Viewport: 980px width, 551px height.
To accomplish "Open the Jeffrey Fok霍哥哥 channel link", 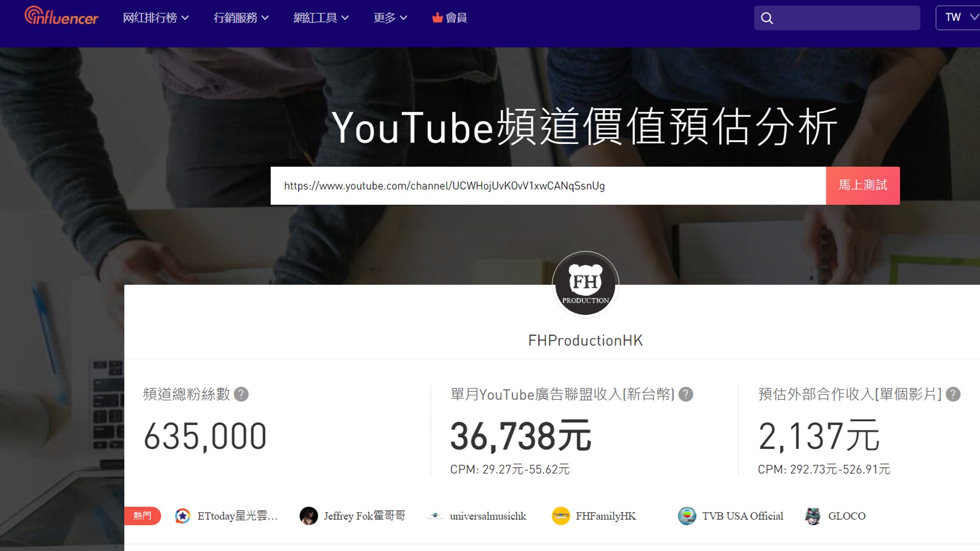I will (364, 516).
